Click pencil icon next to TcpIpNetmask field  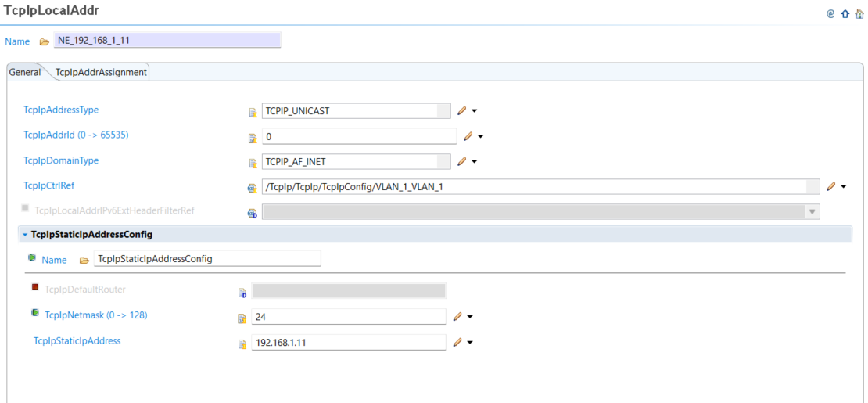(458, 317)
